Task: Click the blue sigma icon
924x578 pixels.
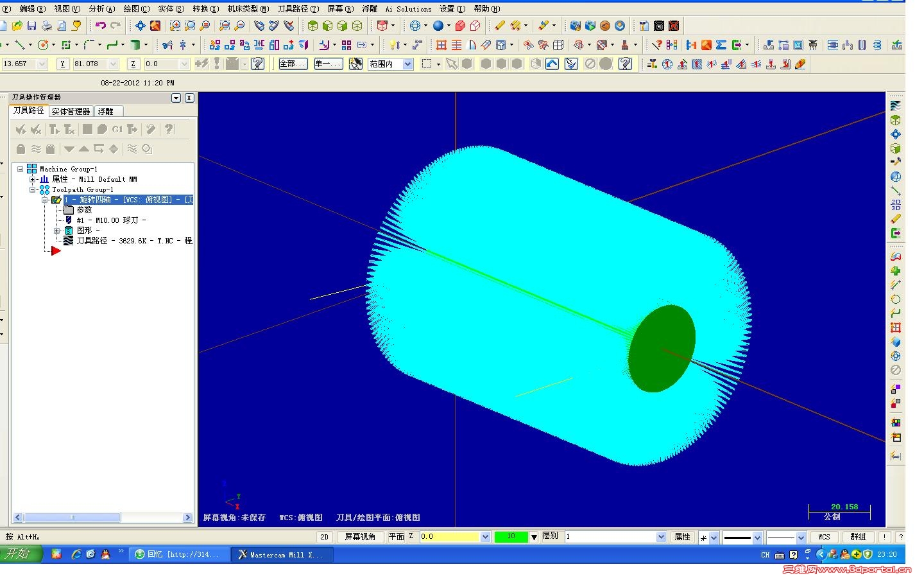Action: (721, 45)
